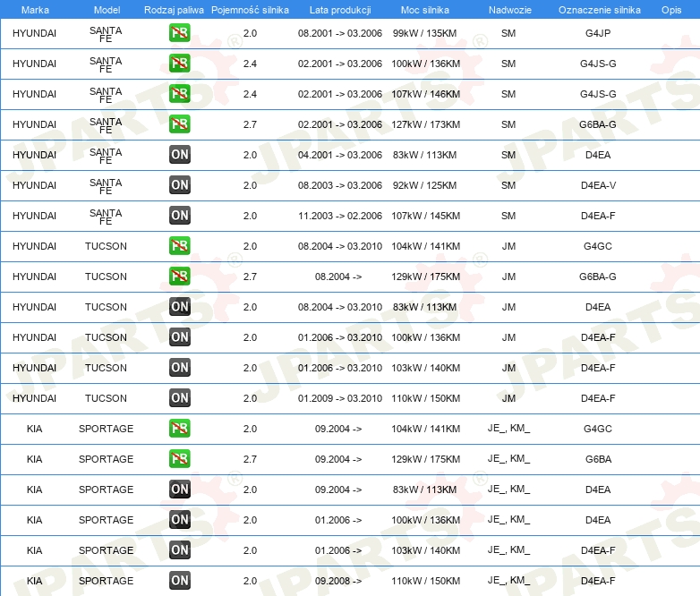Click the Pojemność silnika column header
This screenshot has width=700, height=596.
[250, 10]
